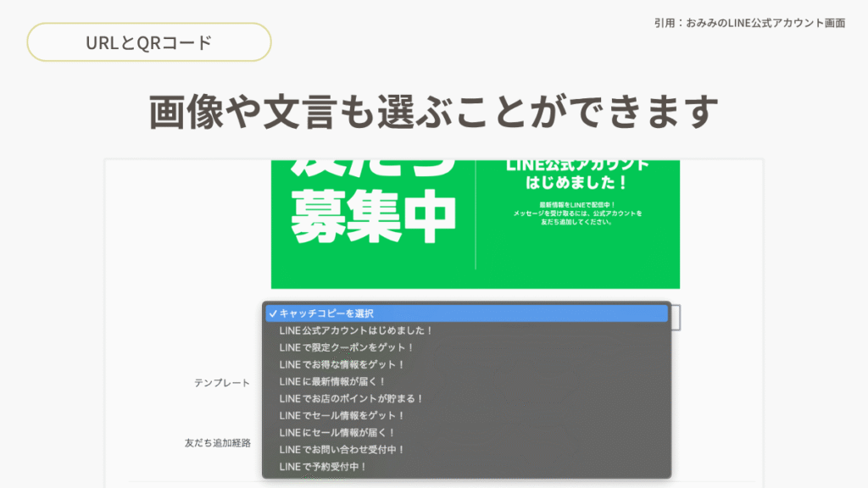Image resolution: width=868 pixels, height=488 pixels.
Task: Select 'LINEでお得な情報をゲット！' option
Action: click(x=342, y=364)
